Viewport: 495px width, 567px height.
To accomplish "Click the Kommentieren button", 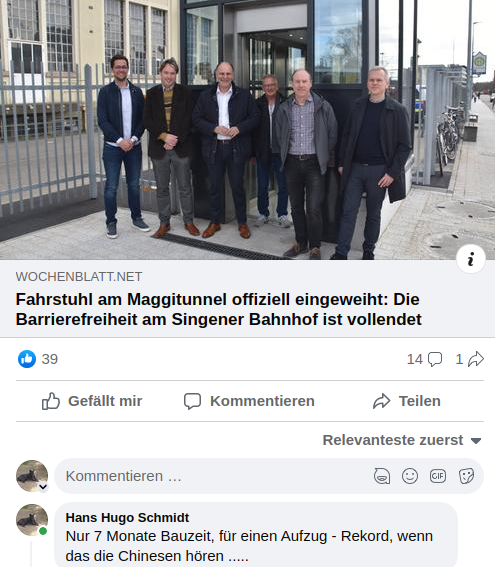I will [249, 401].
